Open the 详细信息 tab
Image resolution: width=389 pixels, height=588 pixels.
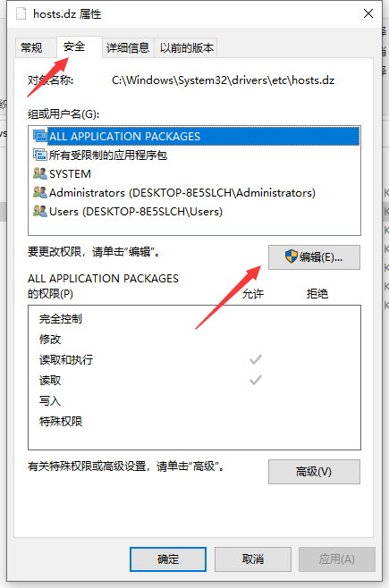128,48
